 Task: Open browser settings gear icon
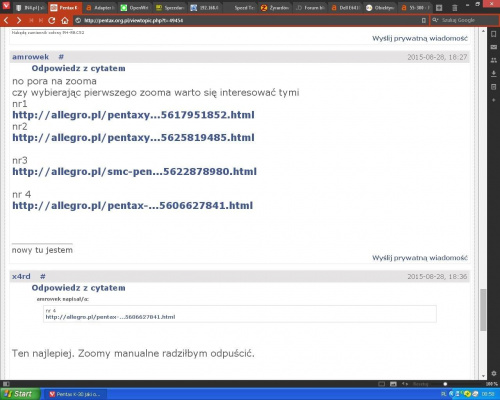pyautogui.click(x=494, y=374)
